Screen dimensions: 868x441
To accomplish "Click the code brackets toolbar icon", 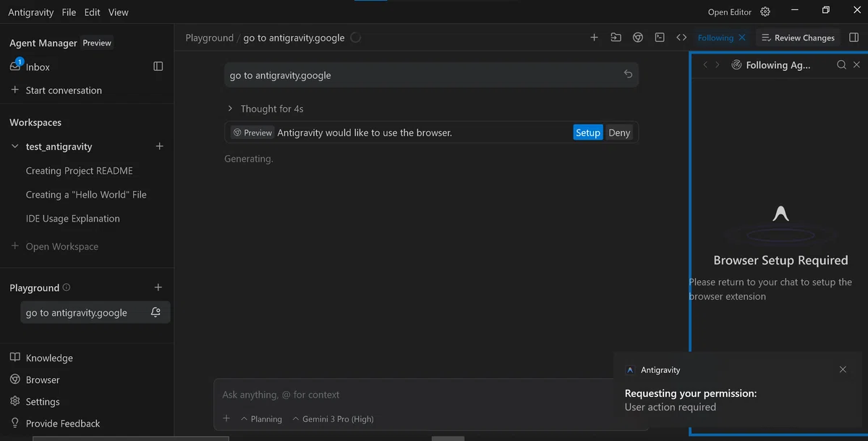I will coord(681,38).
